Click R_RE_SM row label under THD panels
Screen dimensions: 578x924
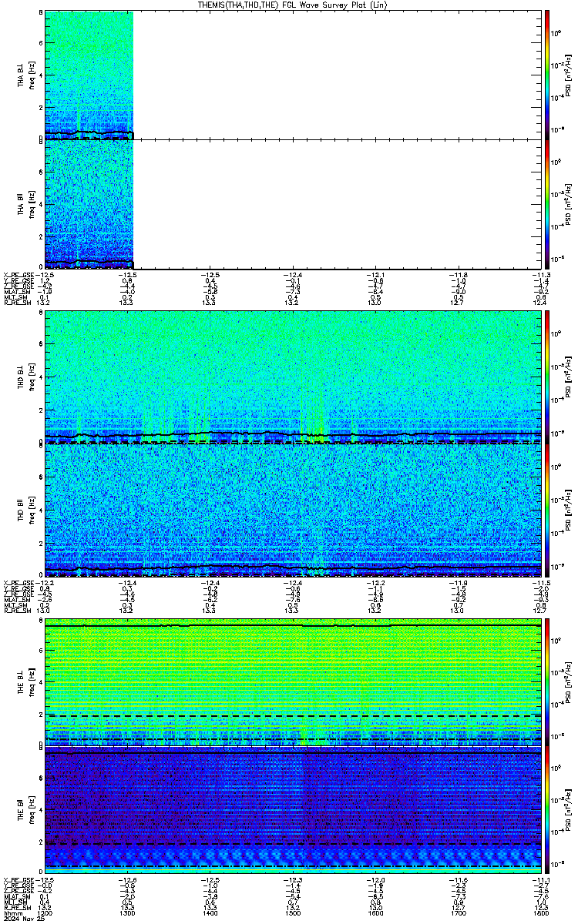(x=17, y=610)
